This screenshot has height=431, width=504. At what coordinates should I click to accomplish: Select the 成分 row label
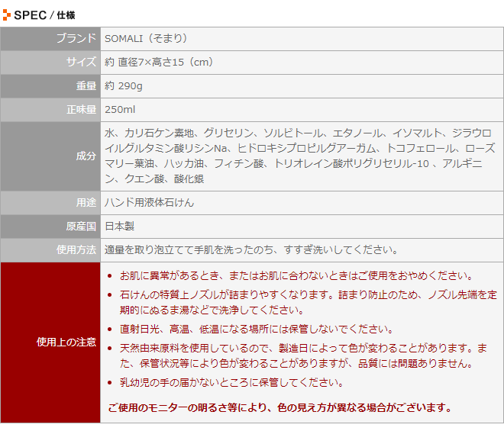(x=86, y=156)
